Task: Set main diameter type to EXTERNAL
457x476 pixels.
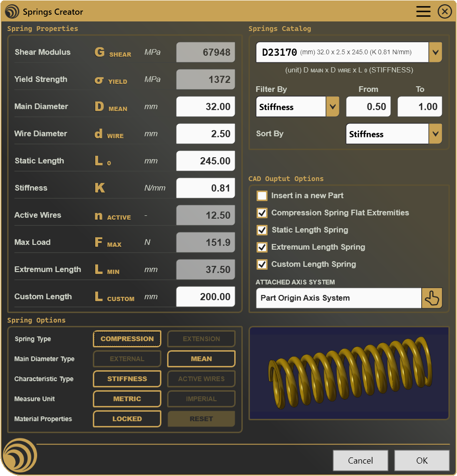Action: coord(127,359)
